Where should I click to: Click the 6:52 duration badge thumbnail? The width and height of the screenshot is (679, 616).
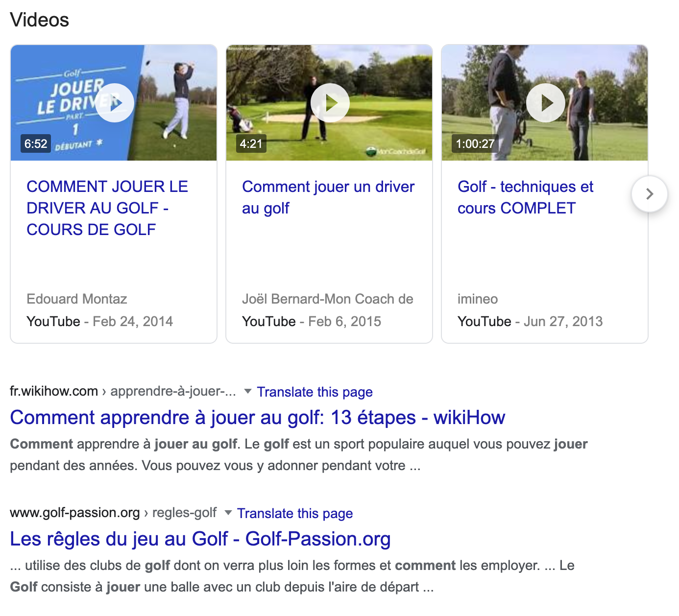coord(36,144)
